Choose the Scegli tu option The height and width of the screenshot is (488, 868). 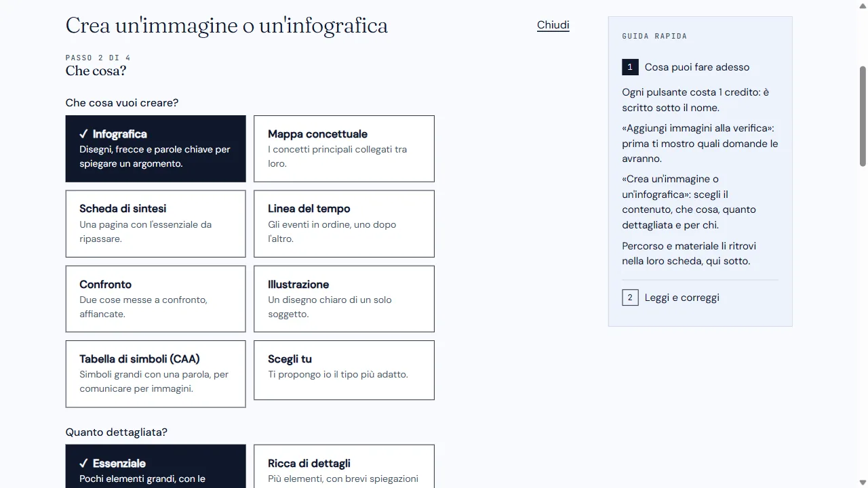344,370
